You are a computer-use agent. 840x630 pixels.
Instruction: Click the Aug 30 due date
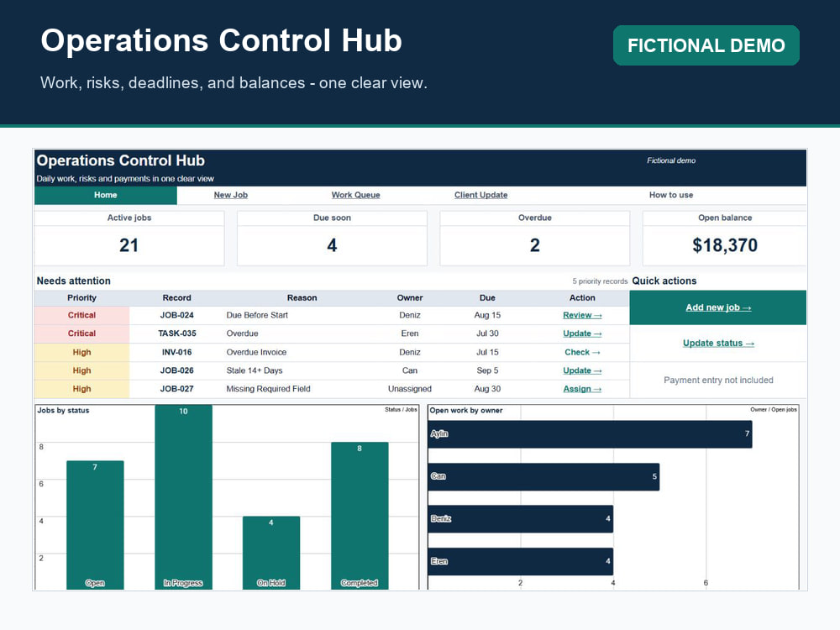click(487, 389)
